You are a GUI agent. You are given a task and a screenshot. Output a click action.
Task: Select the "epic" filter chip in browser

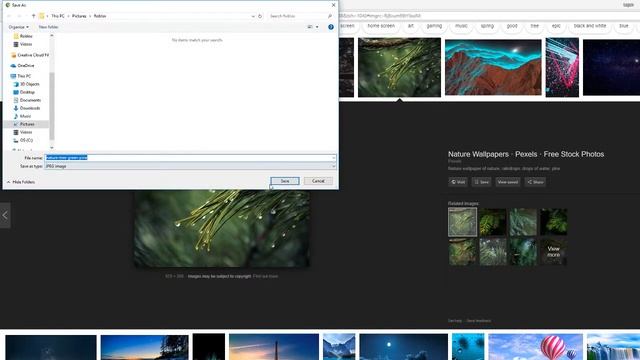556,26
